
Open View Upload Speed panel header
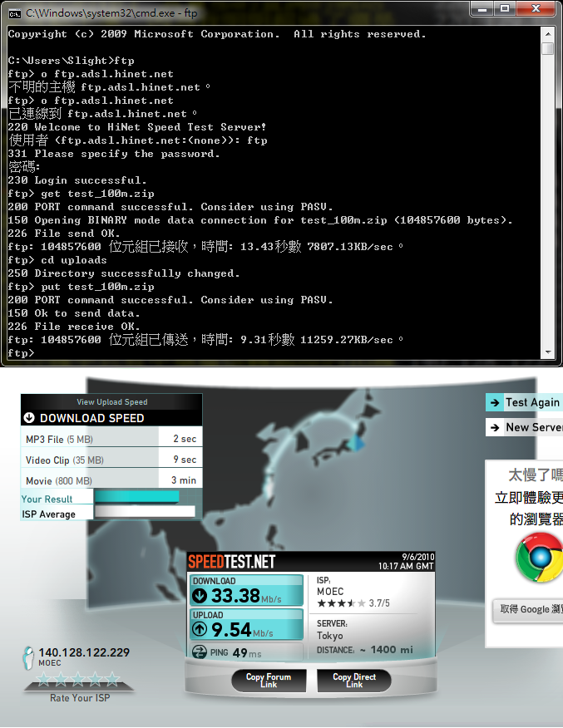112,402
